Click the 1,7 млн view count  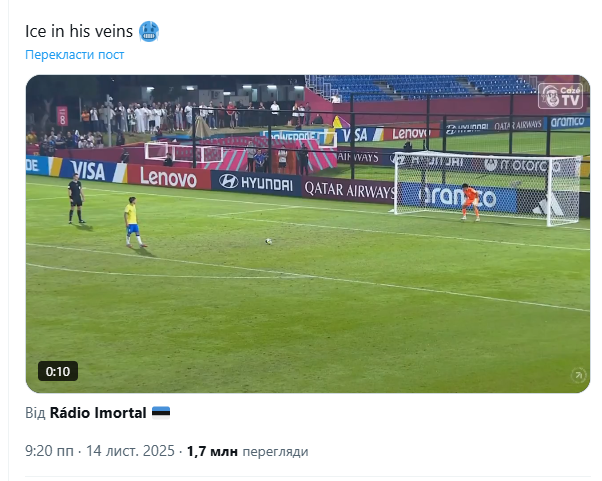pyautogui.click(x=212, y=451)
